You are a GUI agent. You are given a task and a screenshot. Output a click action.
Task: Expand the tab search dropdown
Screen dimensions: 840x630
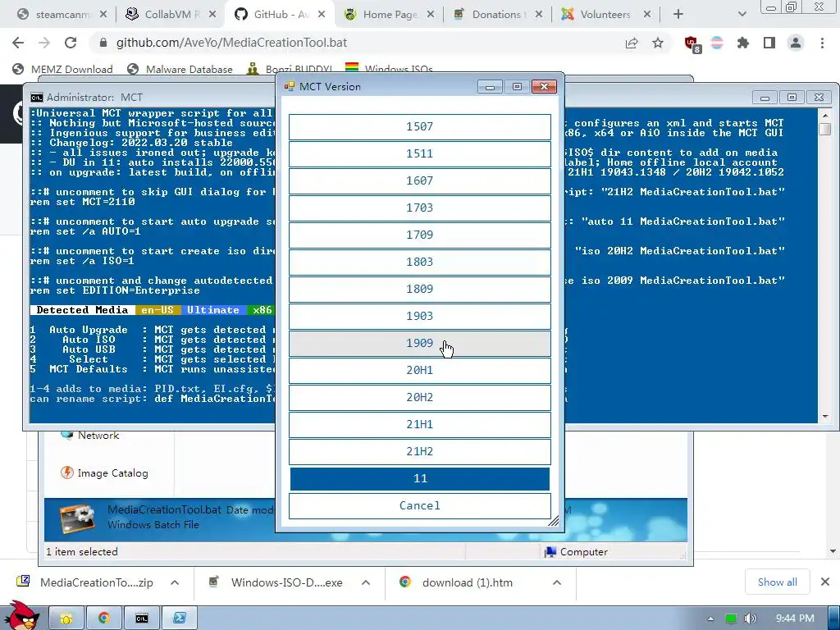coord(742,15)
